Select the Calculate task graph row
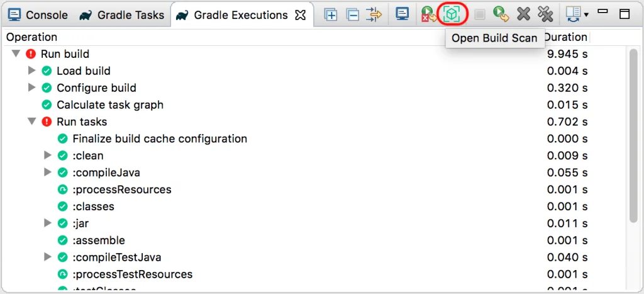644x294 pixels. click(109, 105)
